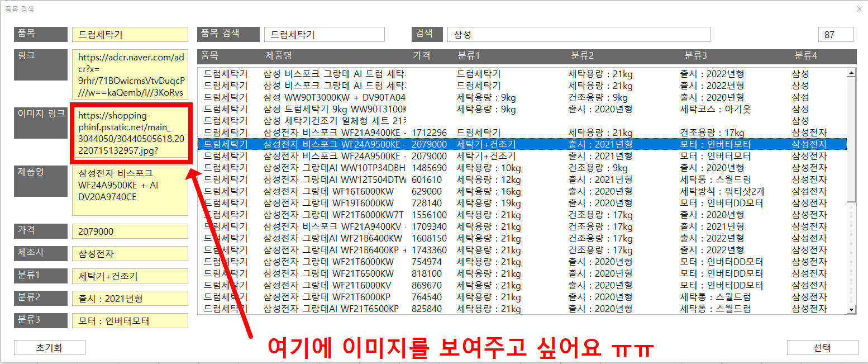Screen dimensions: 868x364
Task: Click the 선택 select button
Action: click(822, 347)
